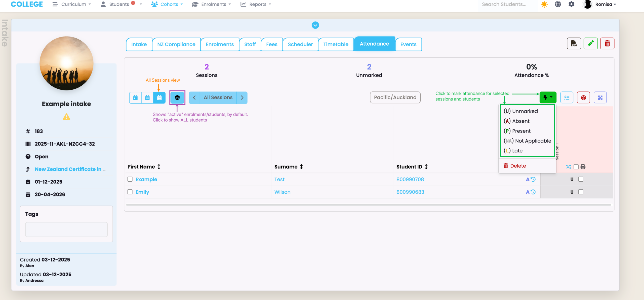Click the red trash delete icon
644x300 pixels.
[607, 44]
